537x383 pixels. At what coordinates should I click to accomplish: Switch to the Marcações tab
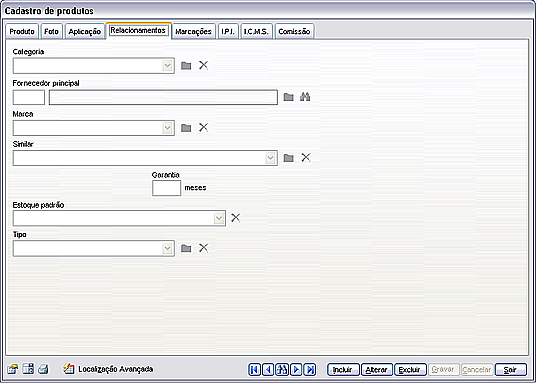[193, 32]
